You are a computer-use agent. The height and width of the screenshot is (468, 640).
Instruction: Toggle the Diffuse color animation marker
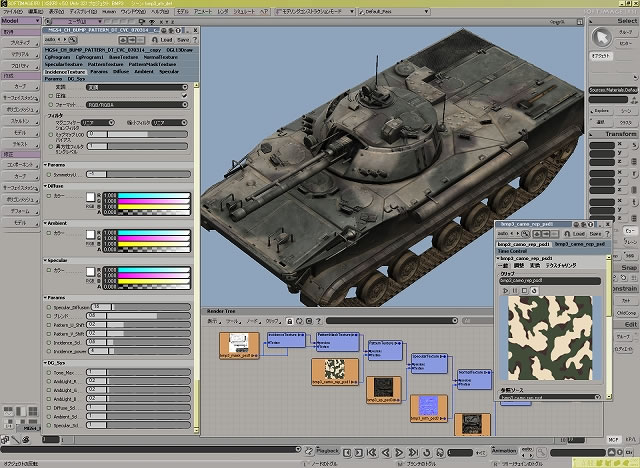[x=50, y=197]
